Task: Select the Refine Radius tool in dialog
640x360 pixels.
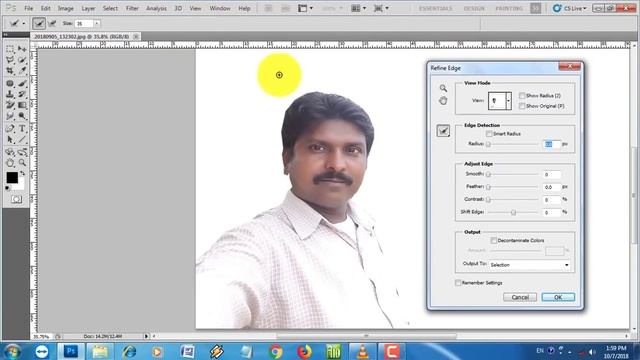Action: [443, 131]
